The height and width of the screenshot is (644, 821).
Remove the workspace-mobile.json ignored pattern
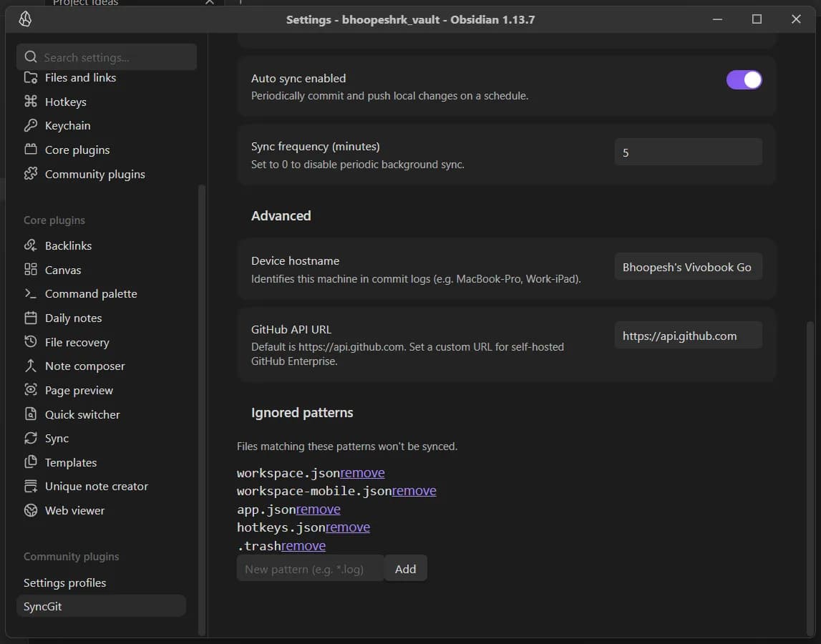coord(414,491)
